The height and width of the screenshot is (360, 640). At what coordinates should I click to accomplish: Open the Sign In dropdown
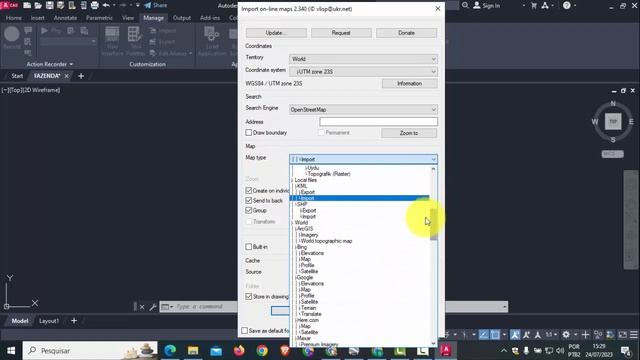point(524,6)
